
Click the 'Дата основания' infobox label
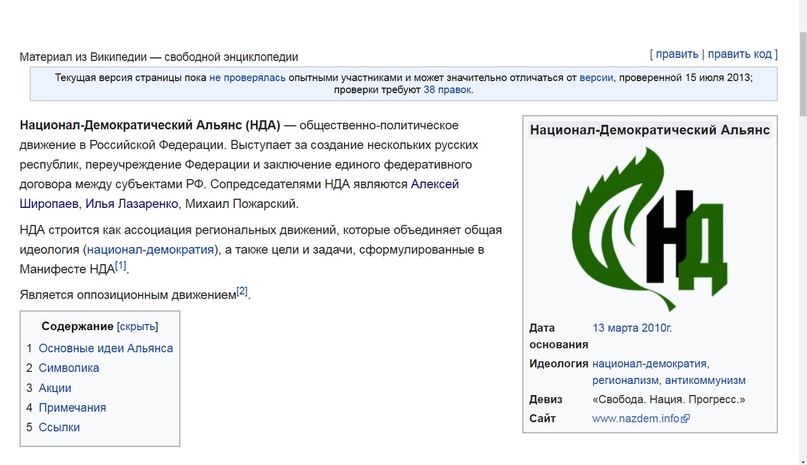coord(558,336)
